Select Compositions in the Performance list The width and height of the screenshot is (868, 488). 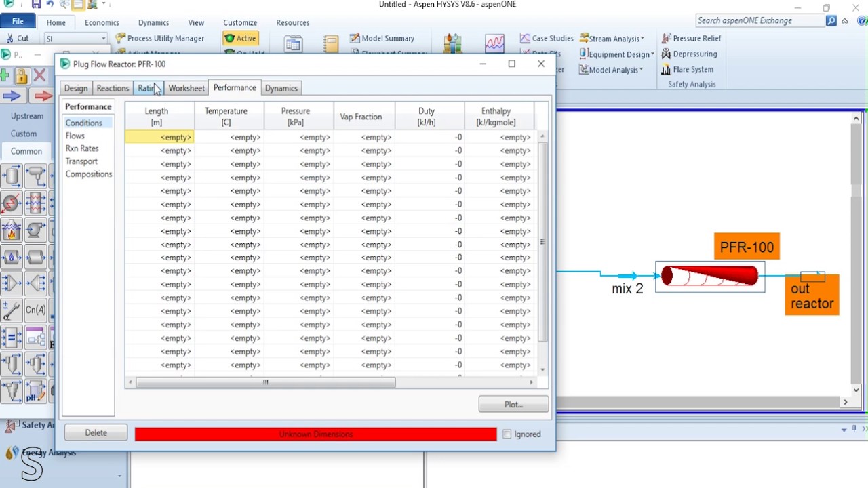pos(89,174)
